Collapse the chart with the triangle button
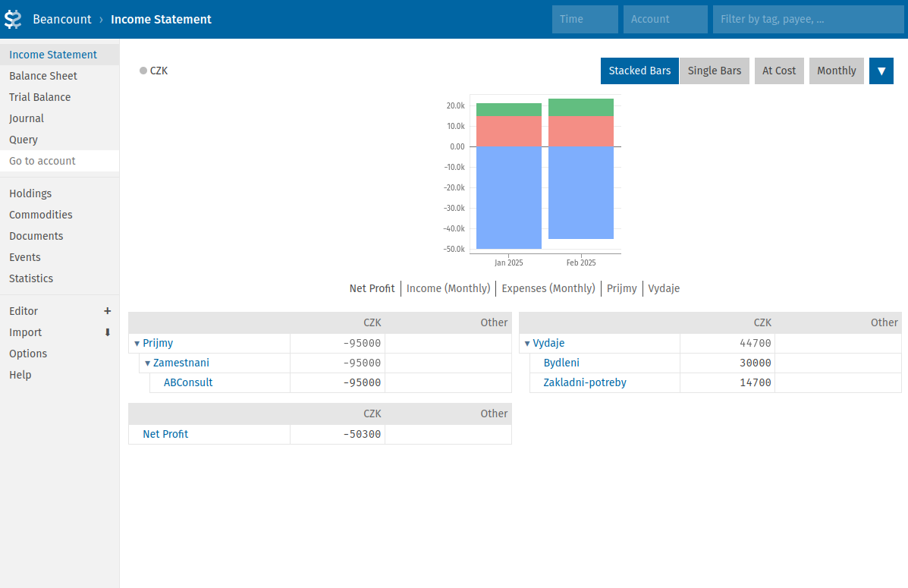The width and height of the screenshot is (908, 588). point(881,71)
